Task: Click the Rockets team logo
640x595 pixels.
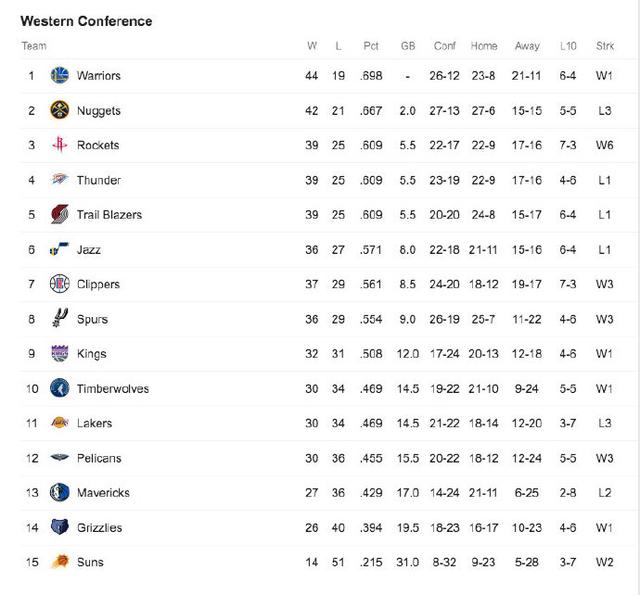Action: (60, 145)
